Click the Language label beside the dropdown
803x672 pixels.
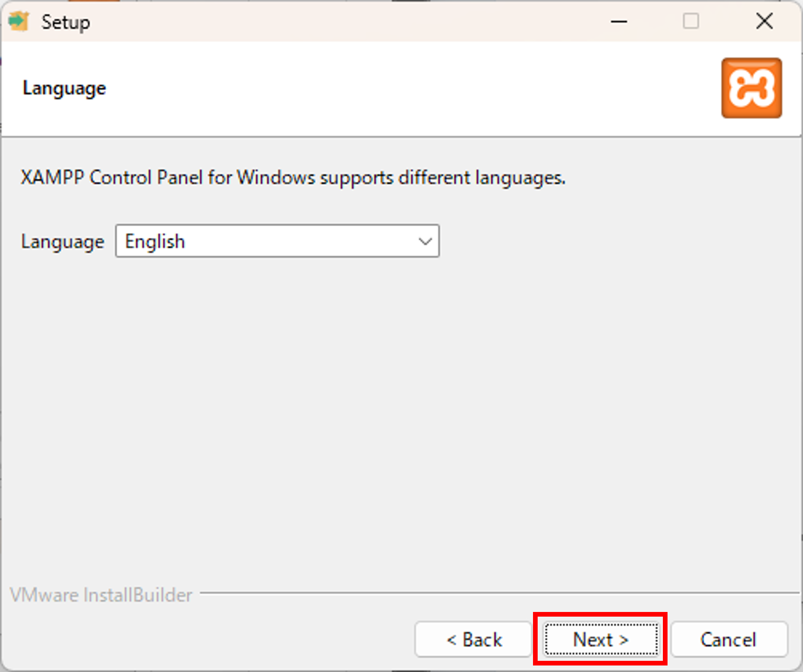coord(62,242)
